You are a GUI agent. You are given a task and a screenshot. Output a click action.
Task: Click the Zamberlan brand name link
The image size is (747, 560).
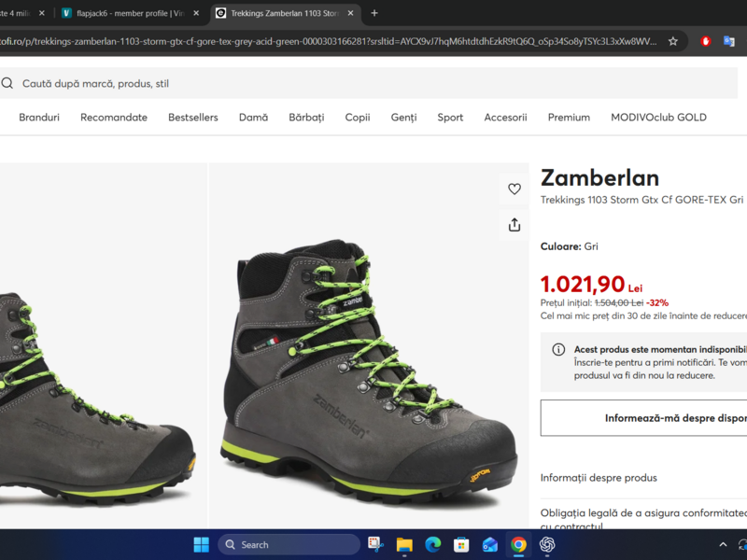(599, 178)
